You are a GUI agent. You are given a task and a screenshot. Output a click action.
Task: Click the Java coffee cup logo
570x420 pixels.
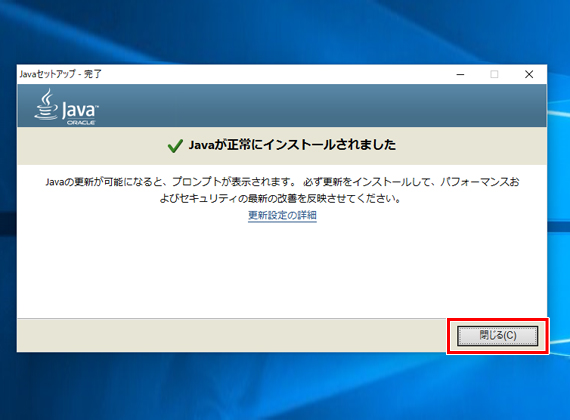pyautogui.click(x=46, y=105)
